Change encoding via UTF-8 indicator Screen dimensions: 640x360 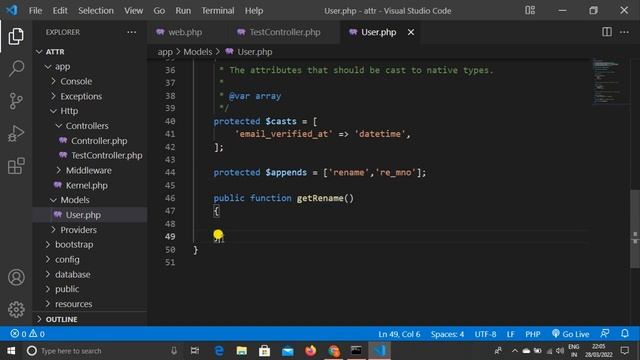click(x=485, y=334)
